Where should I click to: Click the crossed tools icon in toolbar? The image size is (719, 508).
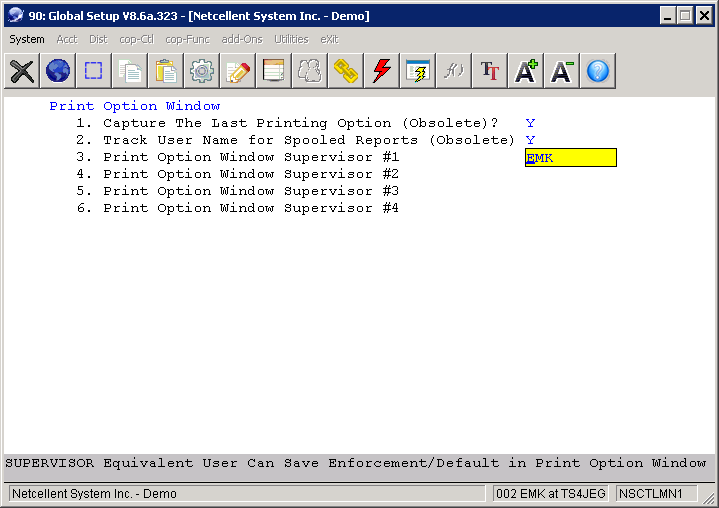[x=22, y=71]
